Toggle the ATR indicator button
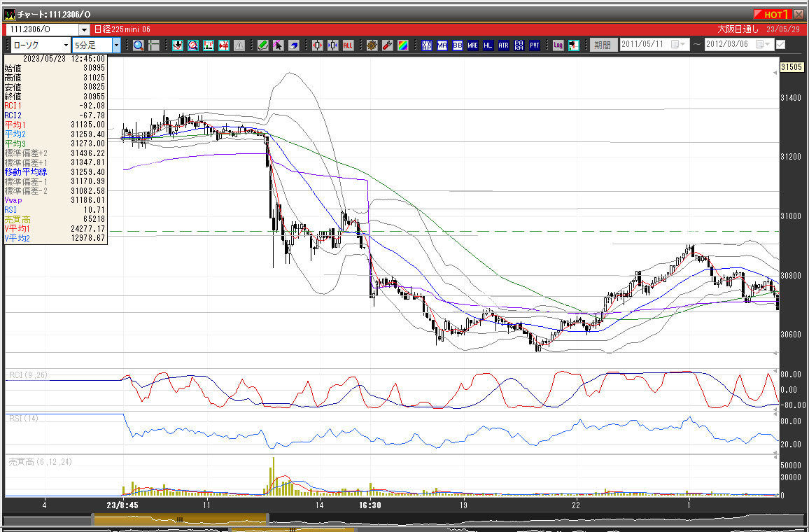The width and height of the screenshot is (809, 532). pos(504,45)
